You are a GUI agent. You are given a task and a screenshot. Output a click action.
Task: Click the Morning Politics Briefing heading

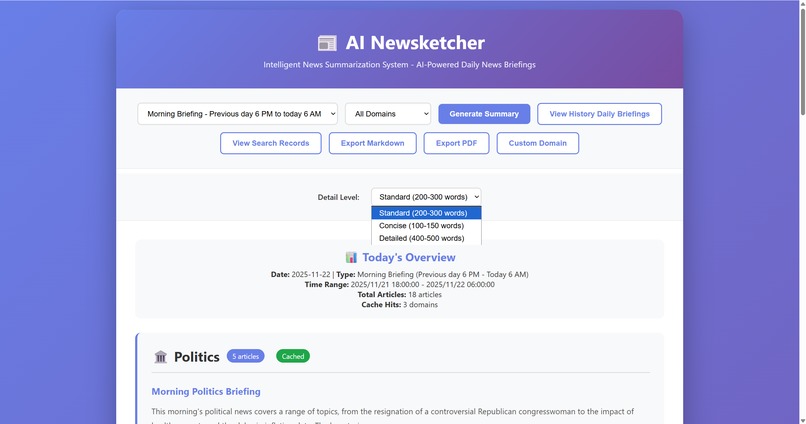(206, 392)
